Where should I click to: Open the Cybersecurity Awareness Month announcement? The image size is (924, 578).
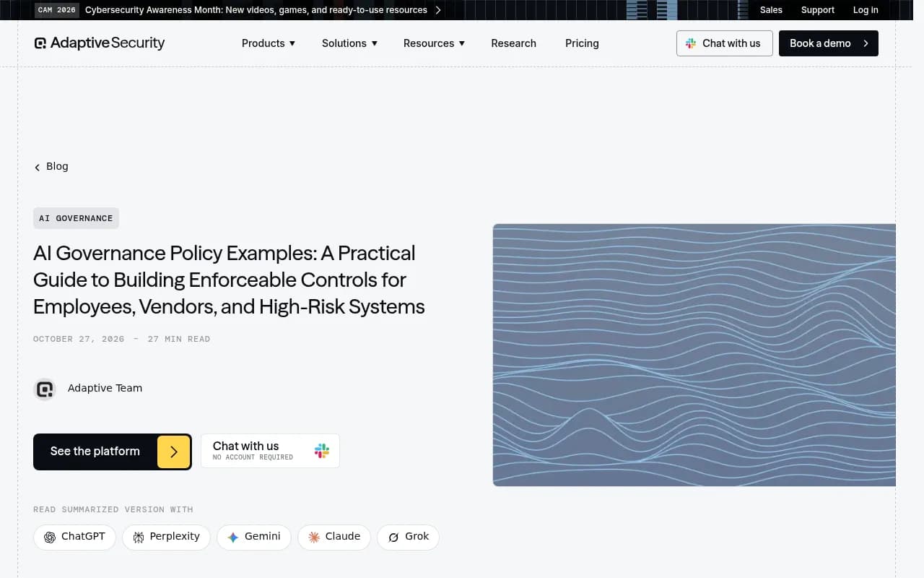pos(256,10)
